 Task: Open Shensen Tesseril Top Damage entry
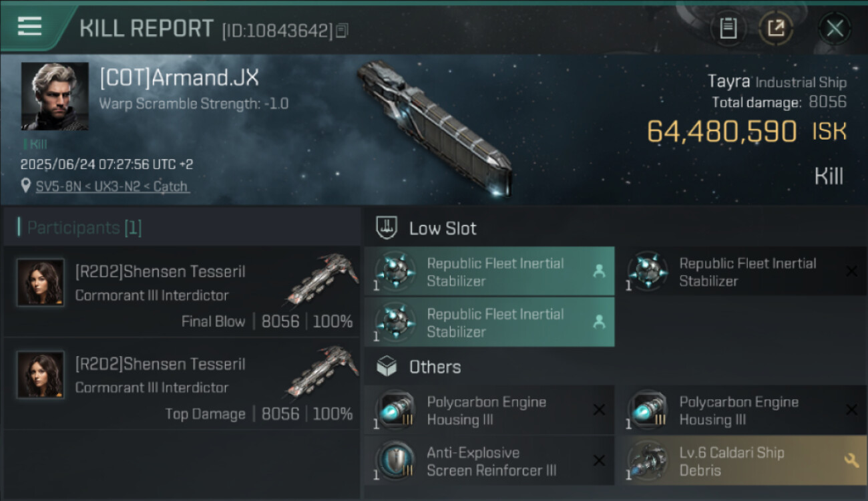click(160, 364)
